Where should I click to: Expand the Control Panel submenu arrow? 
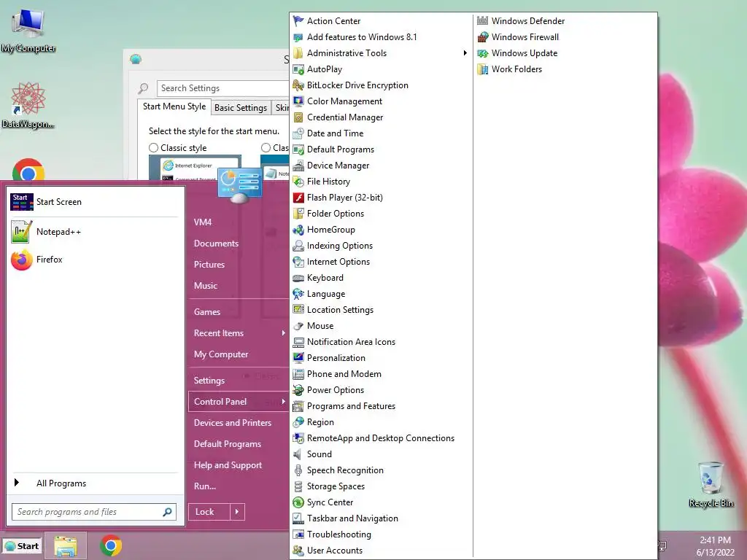pos(284,402)
